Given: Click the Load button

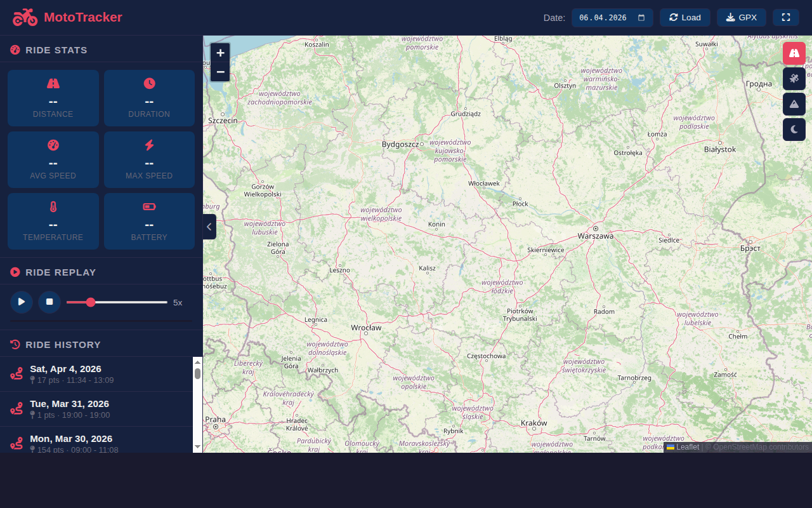Looking at the screenshot, I should click(684, 17).
